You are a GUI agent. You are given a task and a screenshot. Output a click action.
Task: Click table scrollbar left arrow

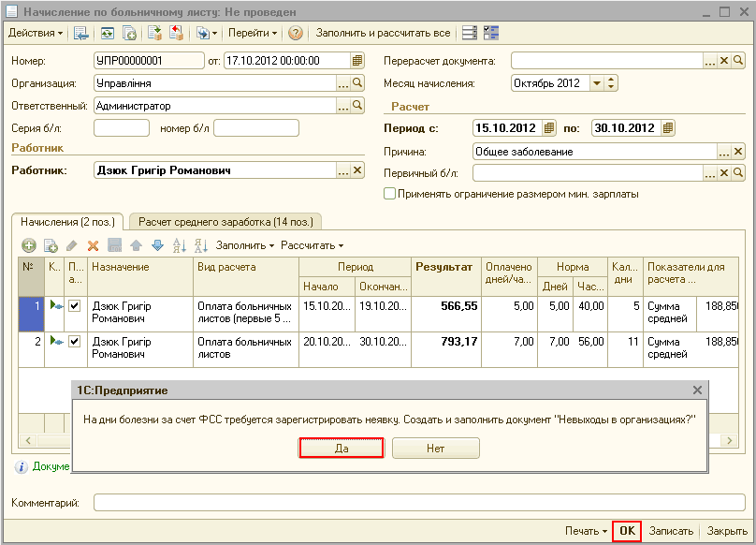28,440
